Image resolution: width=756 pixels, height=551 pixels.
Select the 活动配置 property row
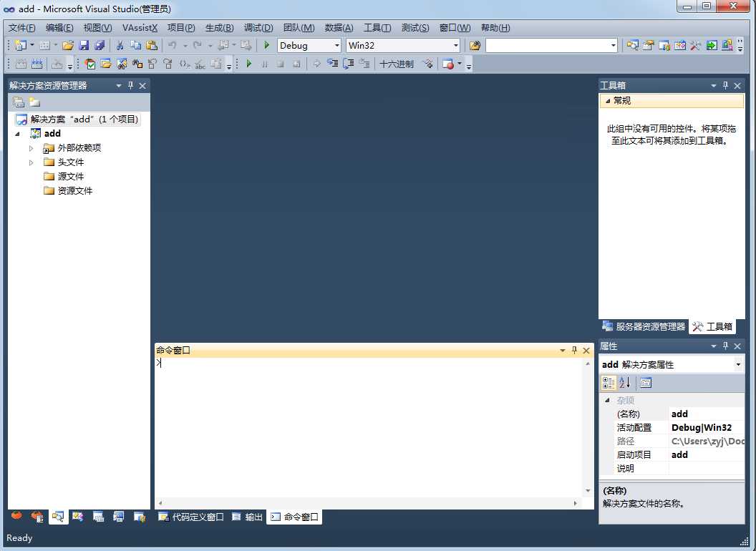[x=672, y=428]
